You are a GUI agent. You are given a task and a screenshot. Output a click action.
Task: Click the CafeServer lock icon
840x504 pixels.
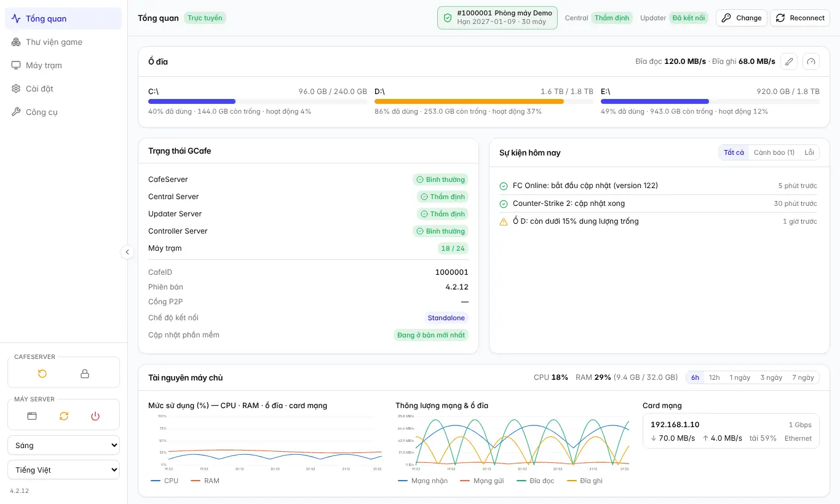coord(85,374)
